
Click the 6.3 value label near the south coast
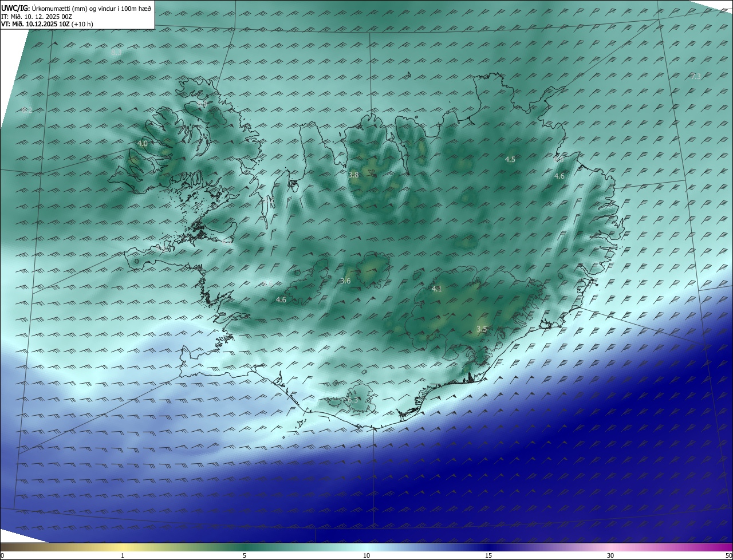353,400
